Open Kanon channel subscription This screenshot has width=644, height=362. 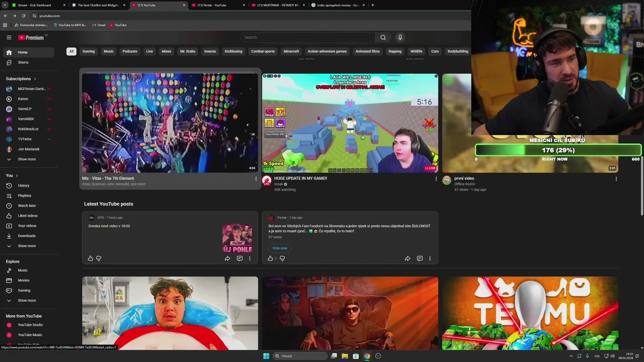click(28, 99)
